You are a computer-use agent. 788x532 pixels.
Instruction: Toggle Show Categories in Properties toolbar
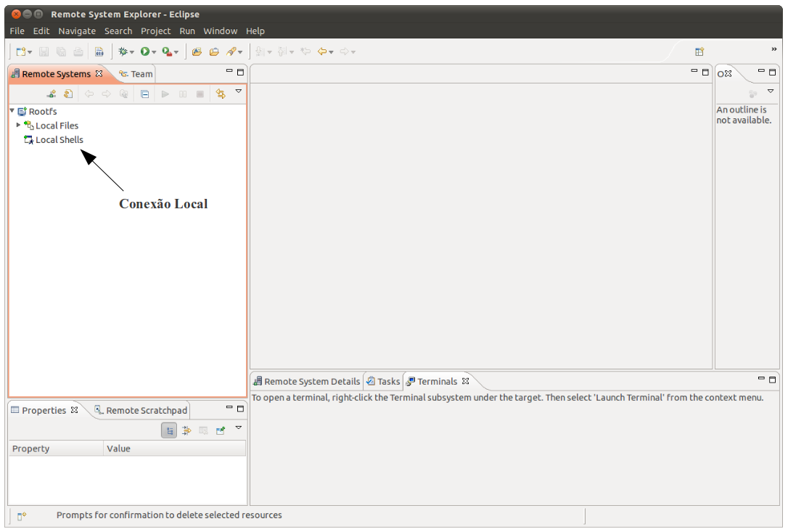169,431
